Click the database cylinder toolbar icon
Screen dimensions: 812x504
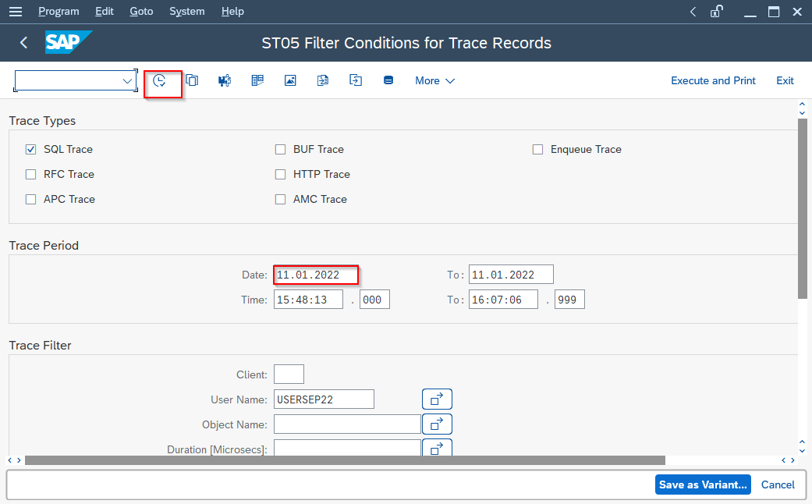(x=388, y=80)
